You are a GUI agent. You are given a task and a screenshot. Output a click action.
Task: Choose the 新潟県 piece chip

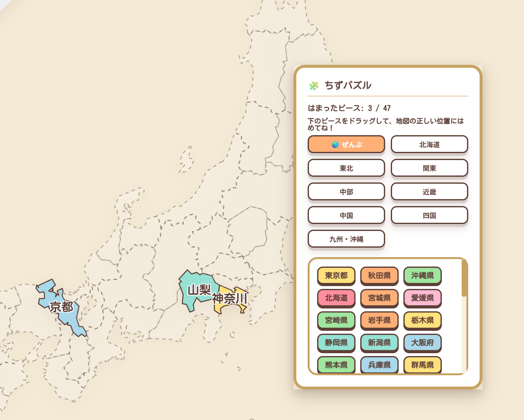(379, 343)
